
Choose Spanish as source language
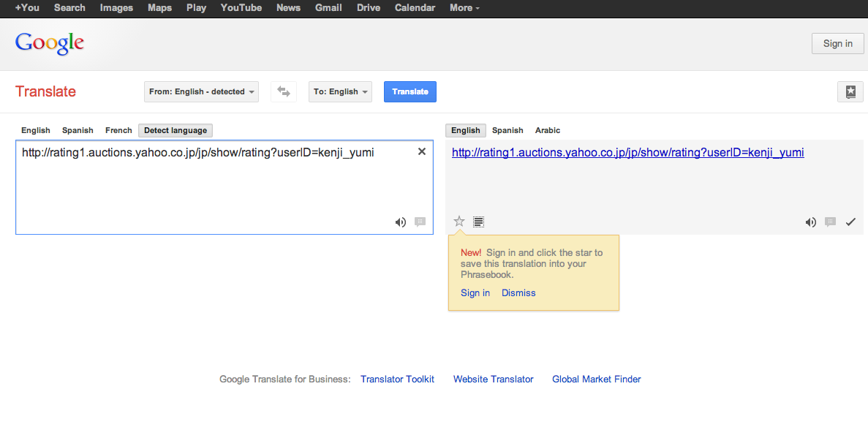(78, 130)
